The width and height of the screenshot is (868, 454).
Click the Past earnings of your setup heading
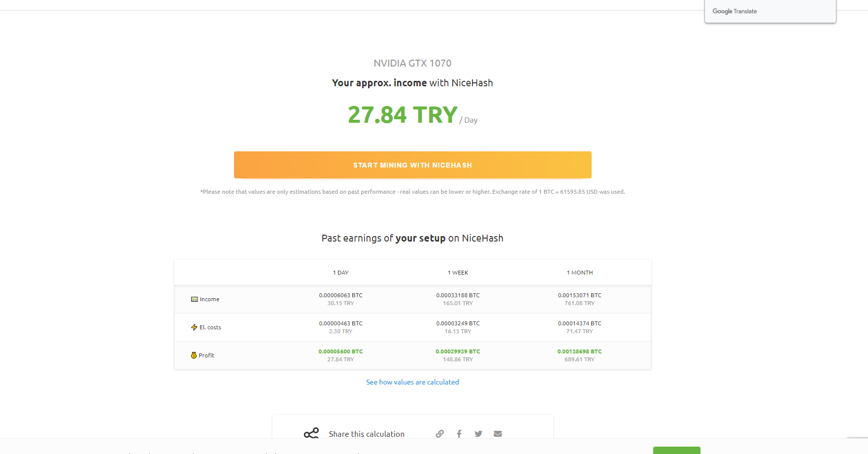pos(413,238)
